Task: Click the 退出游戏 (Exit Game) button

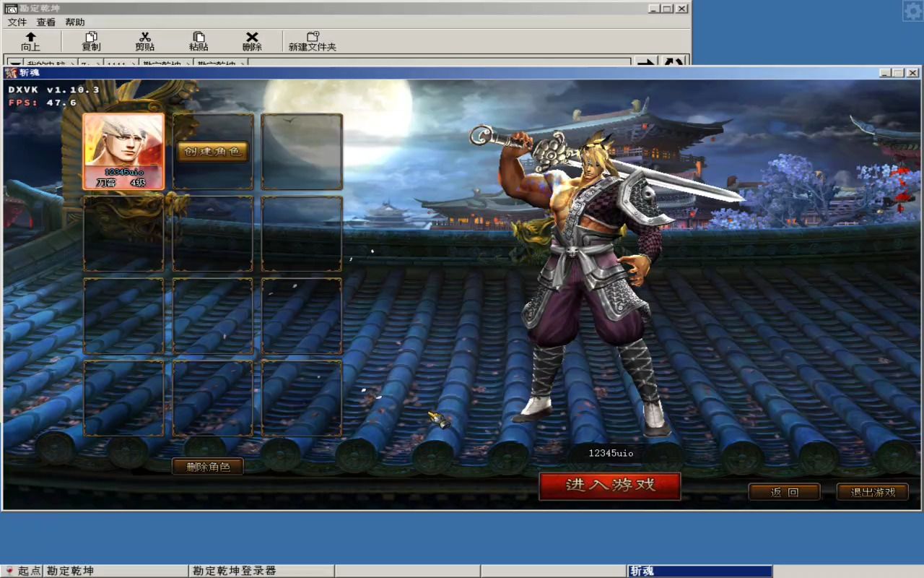Action: click(x=872, y=492)
